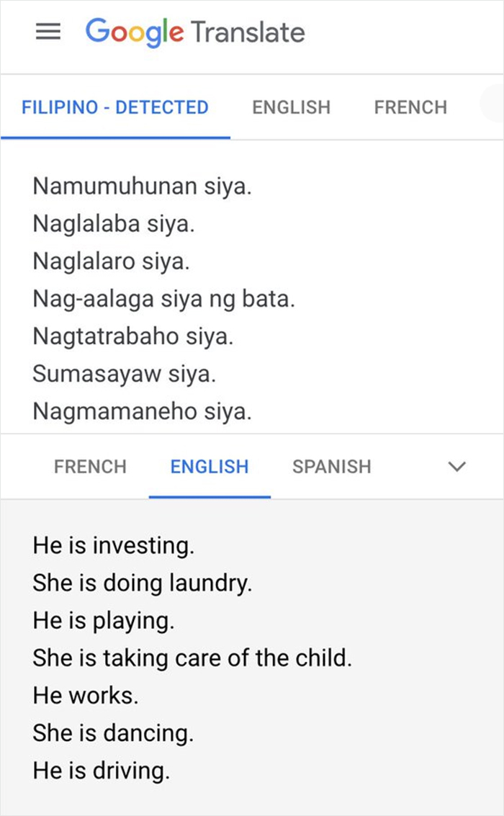Click the Google Translate logo
This screenshot has height=816, width=504.
coord(194,32)
